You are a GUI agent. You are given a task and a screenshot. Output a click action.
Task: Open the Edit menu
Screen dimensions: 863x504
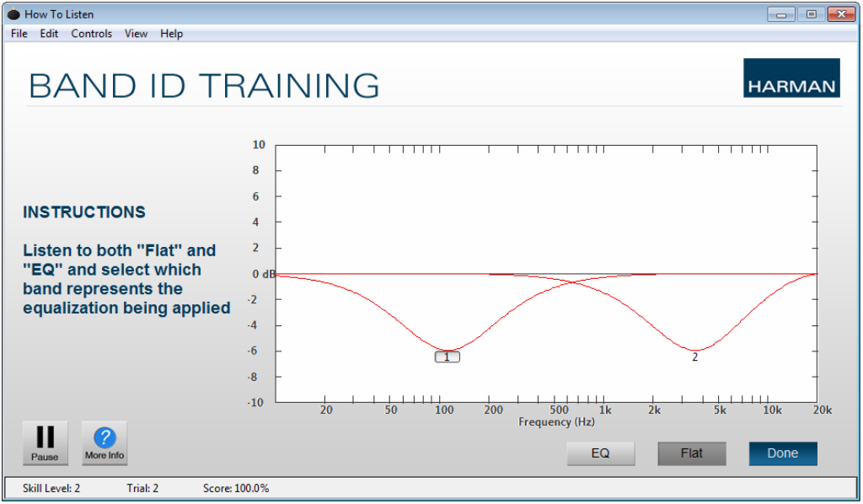(x=49, y=34)
